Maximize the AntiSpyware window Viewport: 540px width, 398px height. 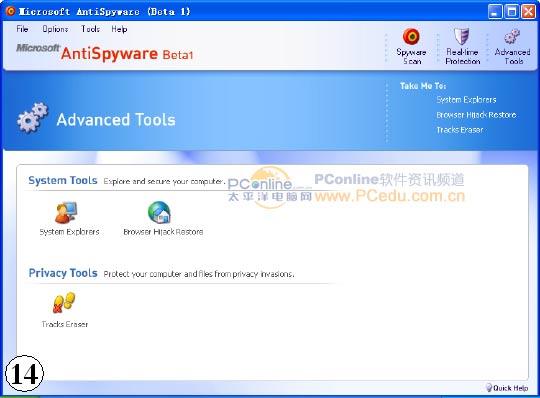pyautogui.click(x=511, y=12)
